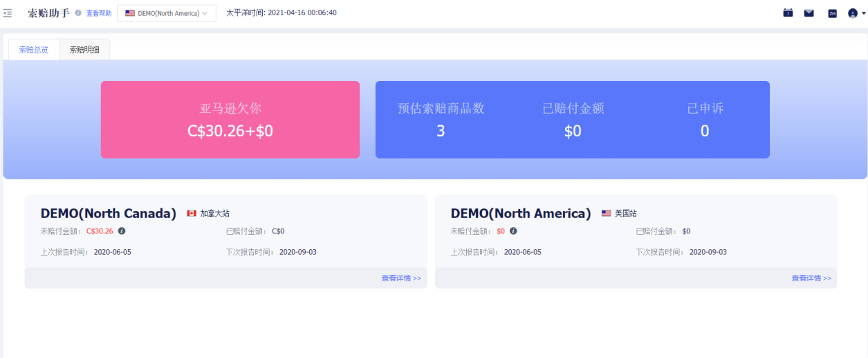Click 上次报告时间 2020-06-05 in America card
The image size is (868, 358).
496,252
